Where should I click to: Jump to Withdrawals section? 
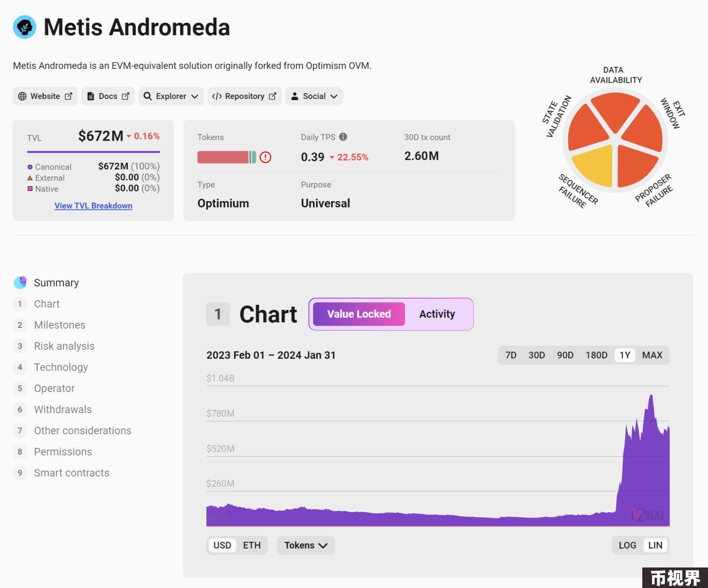(x=63, y=409)
